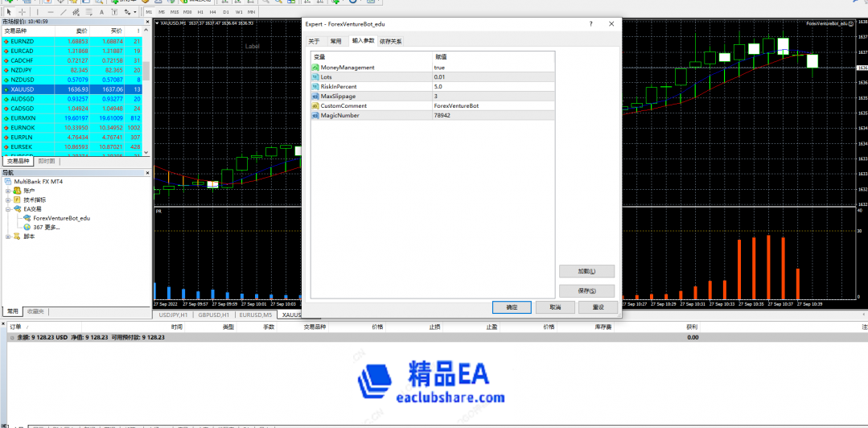Switch chart to D1 timeframe
The width and height of the screenshot is (868, 428).
coord(226,11)
